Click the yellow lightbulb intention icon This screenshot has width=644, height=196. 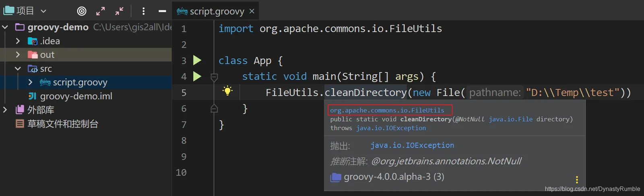coord(227,91)
